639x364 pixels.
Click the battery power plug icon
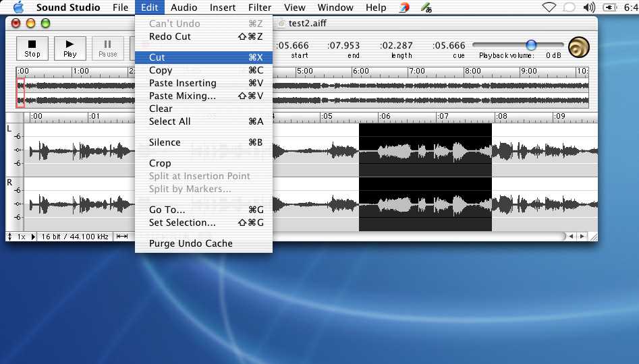click(610, 7)
